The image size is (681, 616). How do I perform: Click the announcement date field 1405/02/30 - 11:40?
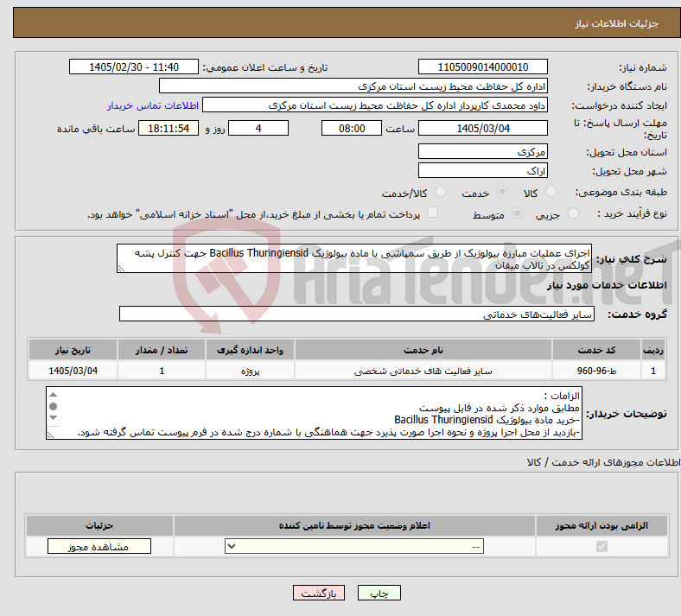(134, 67)
